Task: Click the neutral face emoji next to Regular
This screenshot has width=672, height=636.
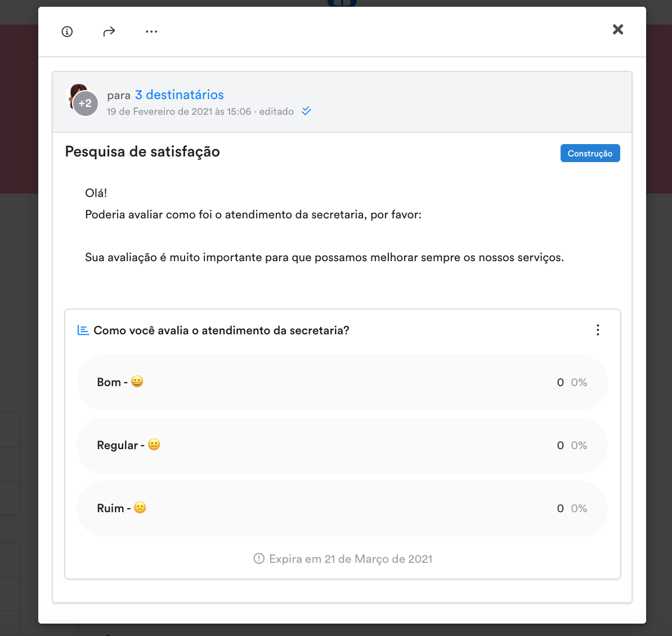Action: (x=154, y=445)
